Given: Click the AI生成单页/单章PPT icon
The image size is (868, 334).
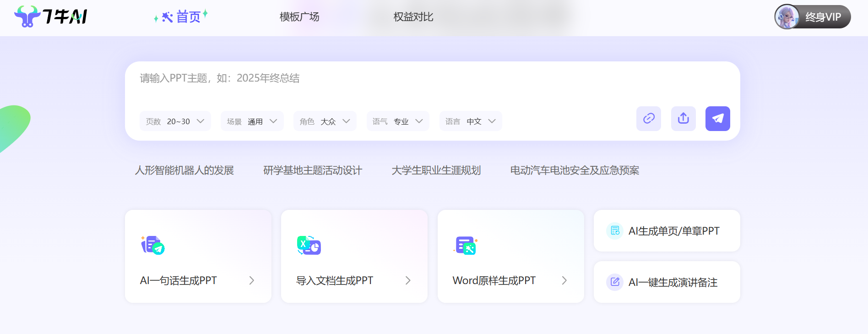Looking at the screenshot, I should pyautogui.click(x=615, y=230).
